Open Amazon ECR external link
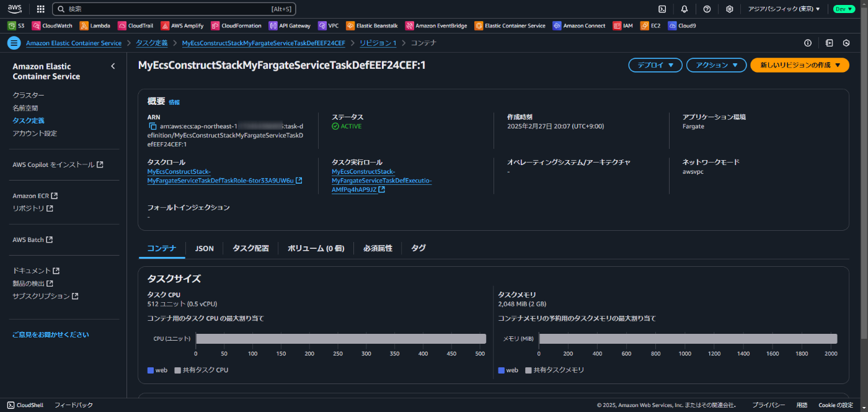 pos(35,196)
